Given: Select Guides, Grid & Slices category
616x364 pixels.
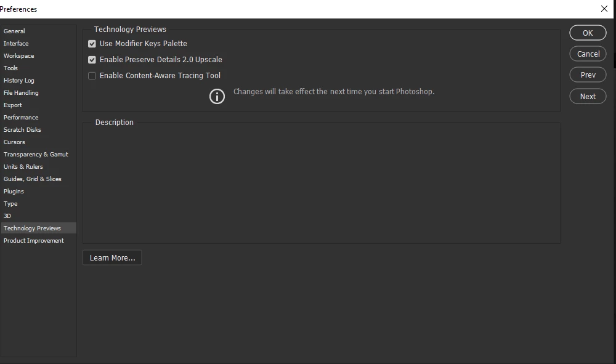Looking at the screenshot, I should [38, 179].
